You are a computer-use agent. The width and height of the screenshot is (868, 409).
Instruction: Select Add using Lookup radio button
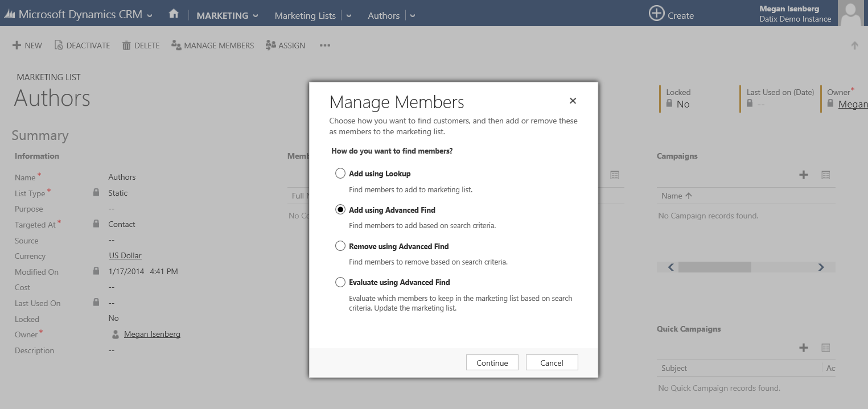(x=340, y=173)
